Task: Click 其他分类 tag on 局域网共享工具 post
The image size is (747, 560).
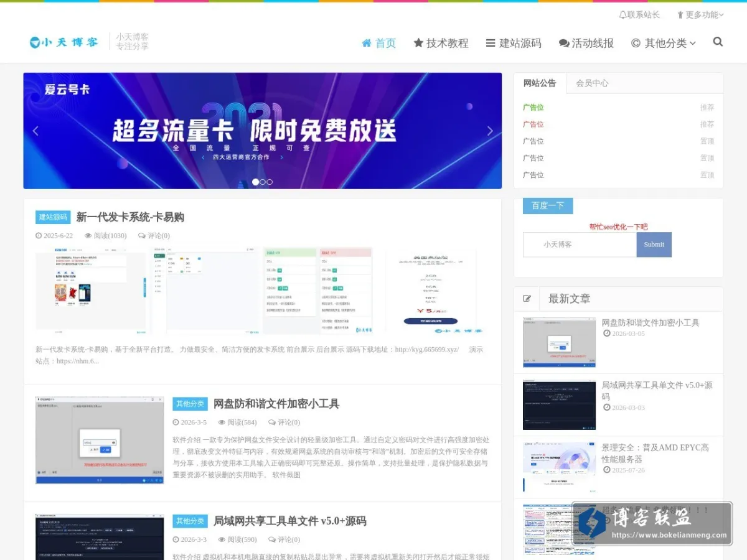Action: (190, 521)
